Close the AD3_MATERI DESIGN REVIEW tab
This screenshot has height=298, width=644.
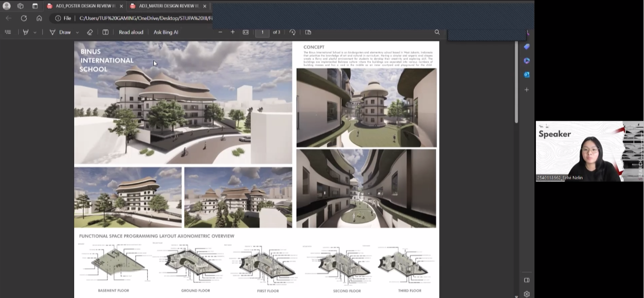click(x=204, y=6)
